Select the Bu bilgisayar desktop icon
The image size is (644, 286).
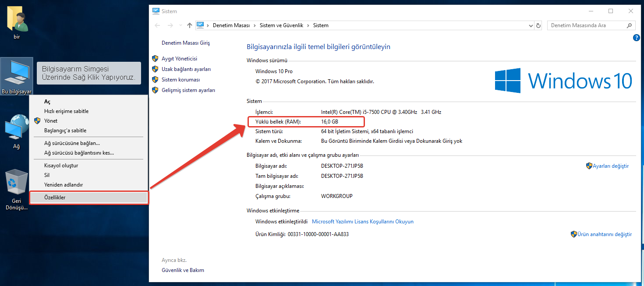click(16, 75)
